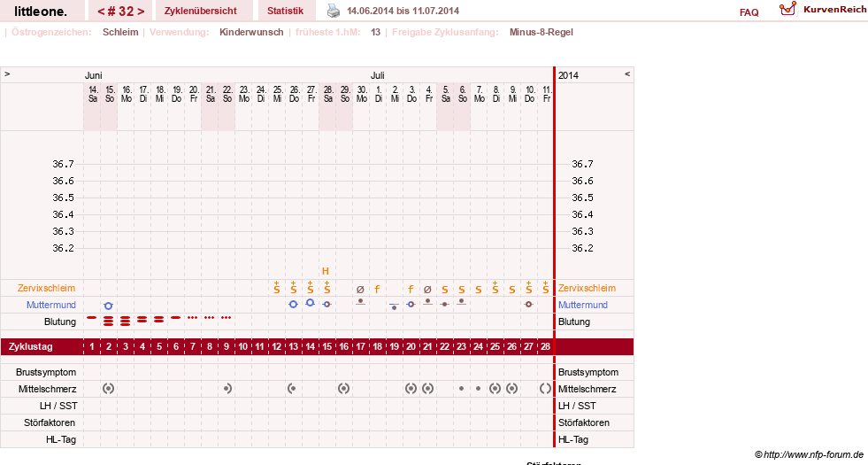868x465 pixels.
Task: Click the left Blutung row label
Action: pyautogui.click(x=60, y=322)
